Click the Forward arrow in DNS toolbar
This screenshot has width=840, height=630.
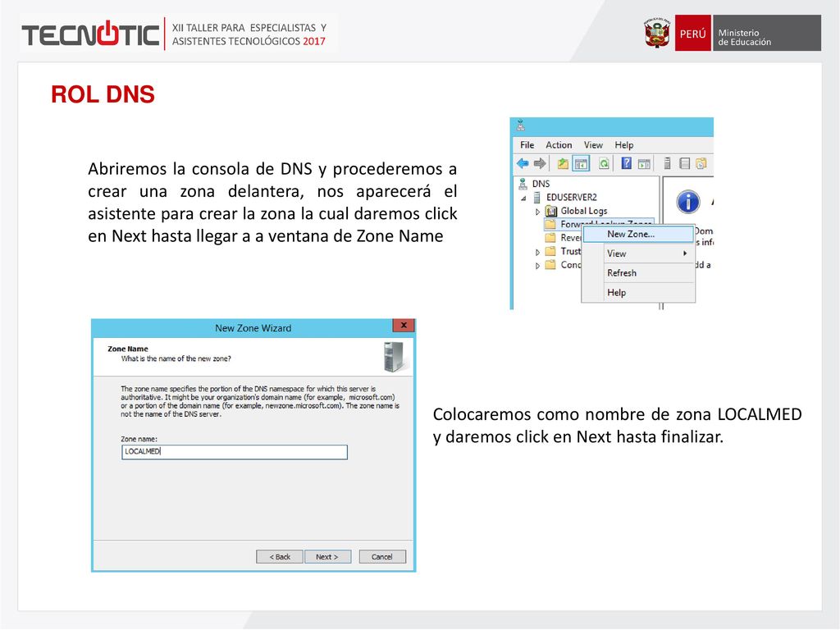tap(540, 163)
